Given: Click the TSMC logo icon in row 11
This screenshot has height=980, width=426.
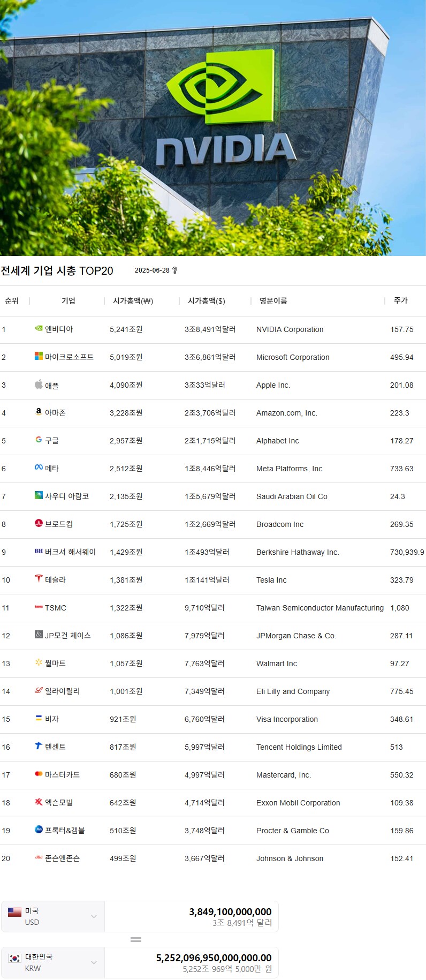Looking at the screenshot, I should pyautogui.click(x=39, y=607).
